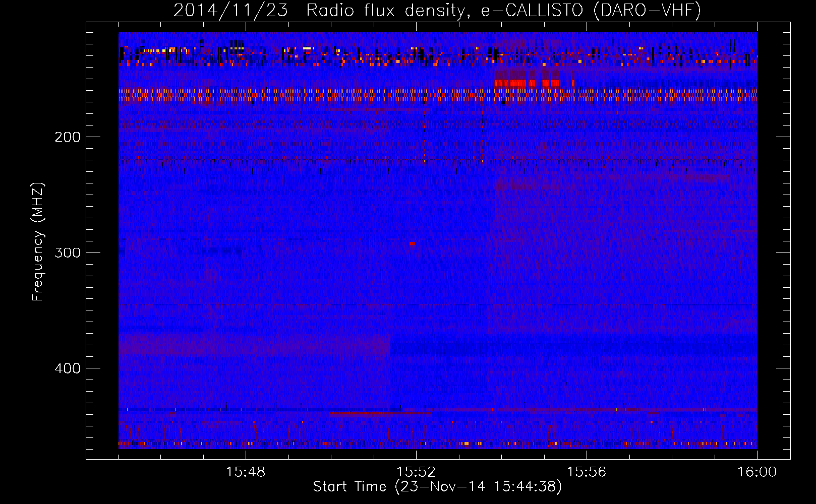Click the "Frequency (MHZ)" axis label
The height and width of the screenshot is (504, 816).
(38, 241)
